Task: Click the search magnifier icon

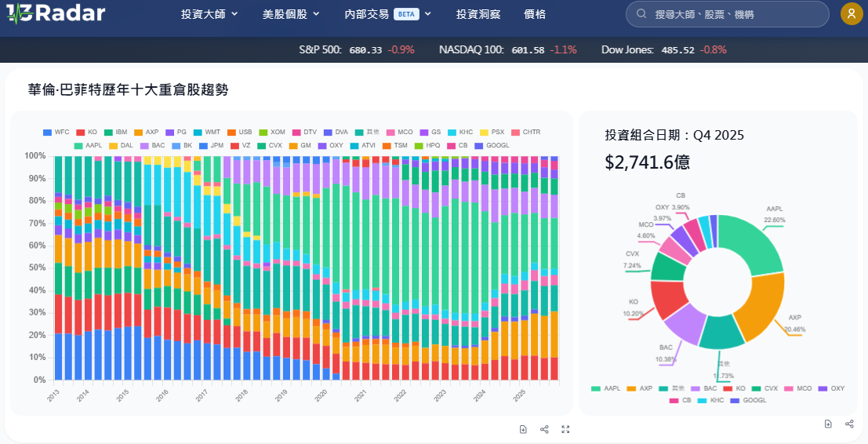Action: click(x=641, y=14)
